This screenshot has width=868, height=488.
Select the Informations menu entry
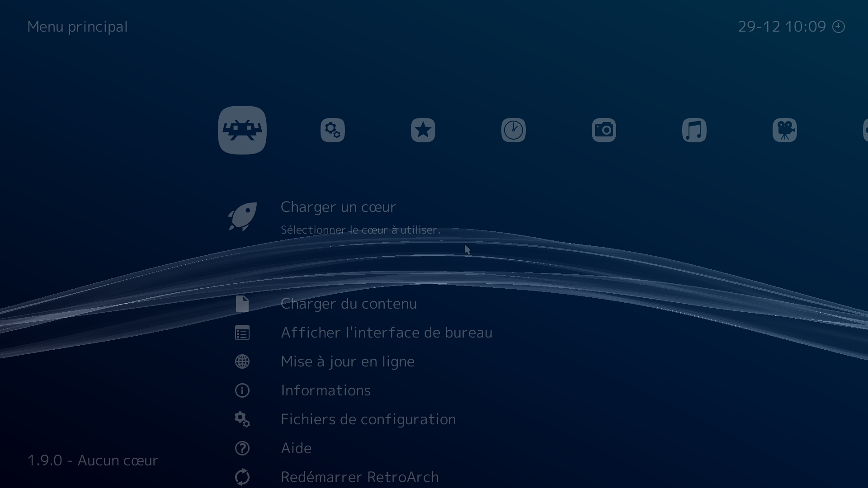[325, 390]
